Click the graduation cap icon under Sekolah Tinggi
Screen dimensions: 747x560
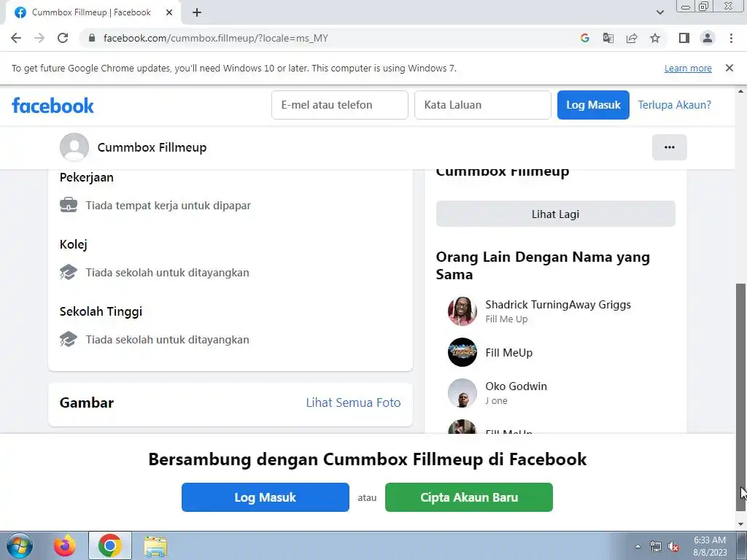pos(69,340)
